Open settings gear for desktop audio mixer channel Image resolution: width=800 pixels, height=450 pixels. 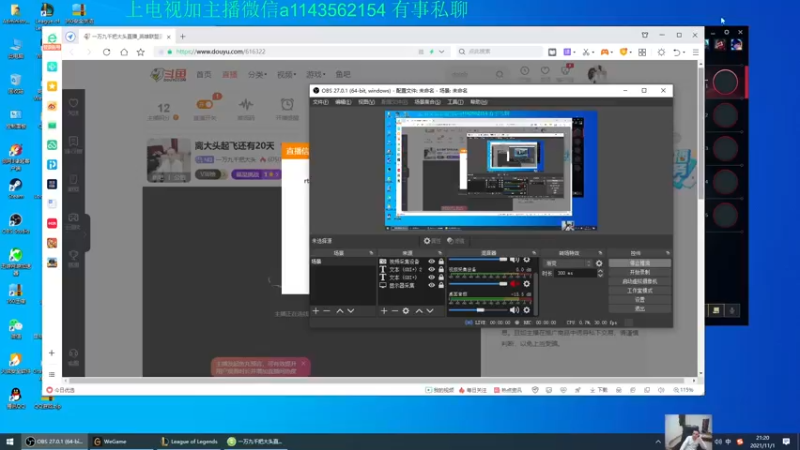tap(527, 310)
